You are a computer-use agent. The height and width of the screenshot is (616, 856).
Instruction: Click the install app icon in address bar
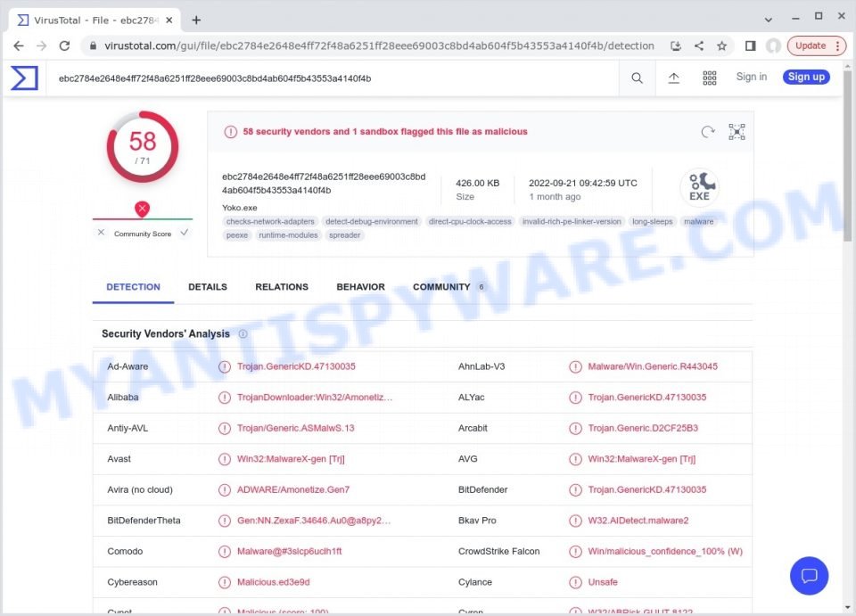click(x=676, y=45)
